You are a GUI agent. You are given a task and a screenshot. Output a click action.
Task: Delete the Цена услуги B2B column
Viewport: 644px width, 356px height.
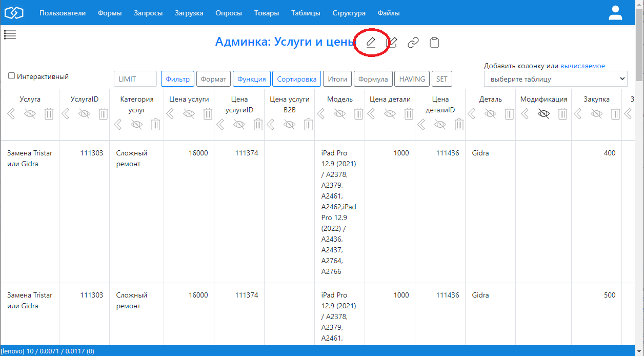tap(308, 124)
